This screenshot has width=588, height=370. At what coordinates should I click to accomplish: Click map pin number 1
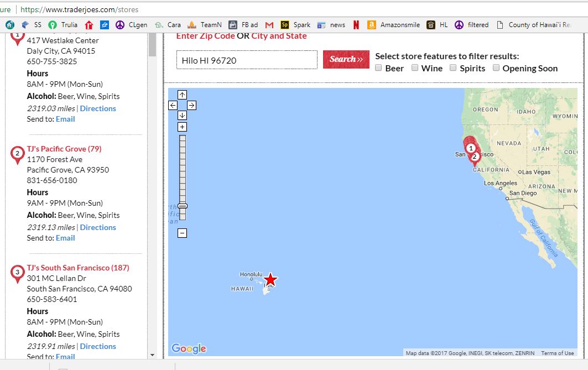click(x=471, y=148)
